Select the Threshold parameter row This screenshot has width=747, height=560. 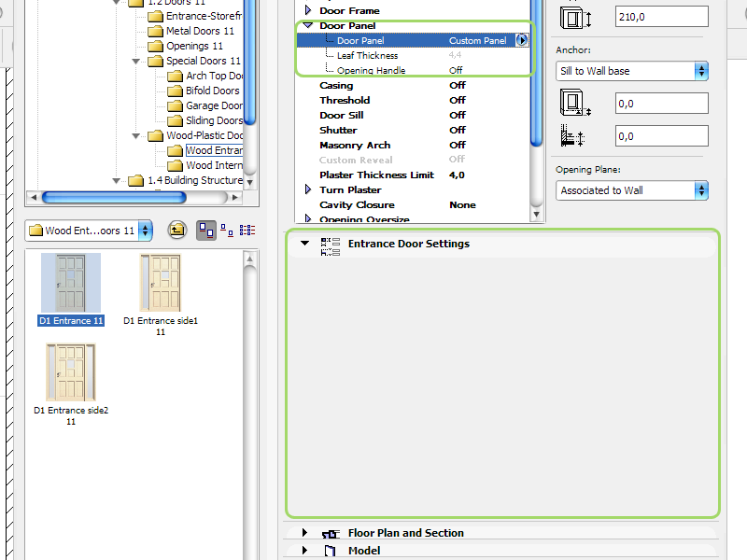[x=413, y=100]
